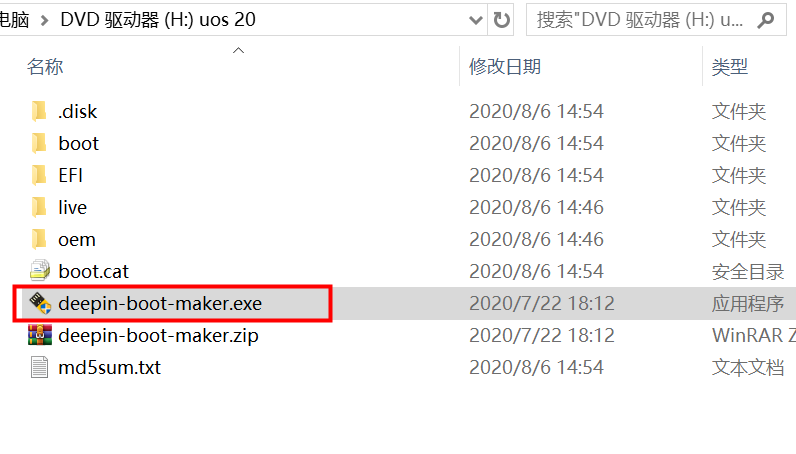Sort files by 修改日期 column header
The width and height of the screenshot is (796, 454).
point(505,67)
